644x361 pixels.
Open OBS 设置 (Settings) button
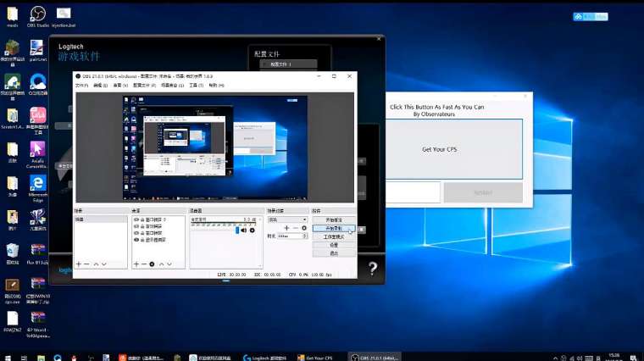(334, 245)
